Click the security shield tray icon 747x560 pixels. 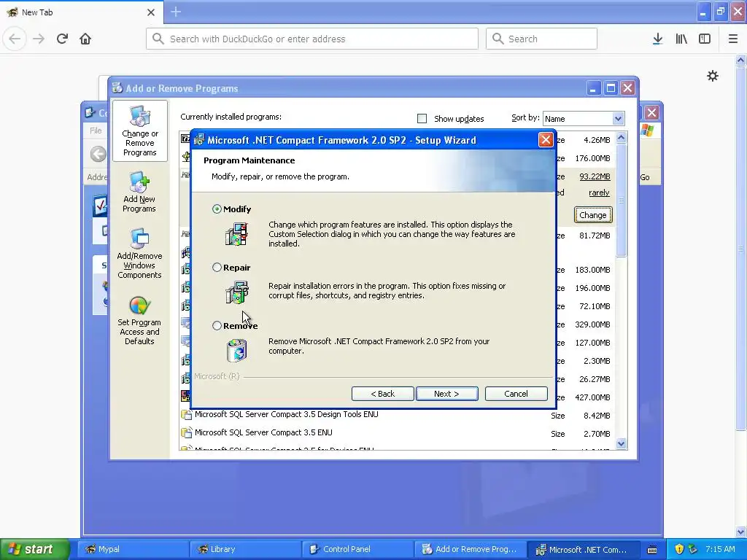[679, 549]
